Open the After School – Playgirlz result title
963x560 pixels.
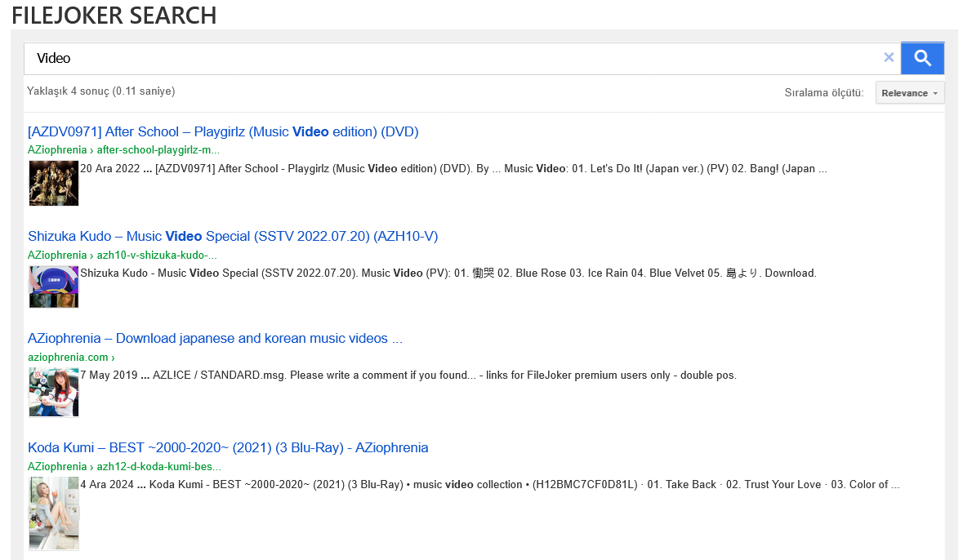click(x=223, y=132)
